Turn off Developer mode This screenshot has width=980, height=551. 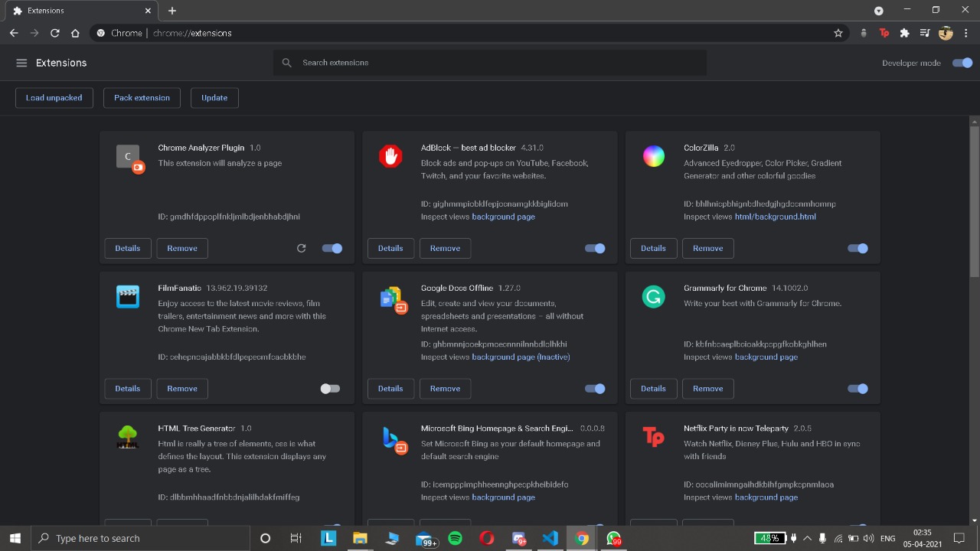click(x=962, y=63)
